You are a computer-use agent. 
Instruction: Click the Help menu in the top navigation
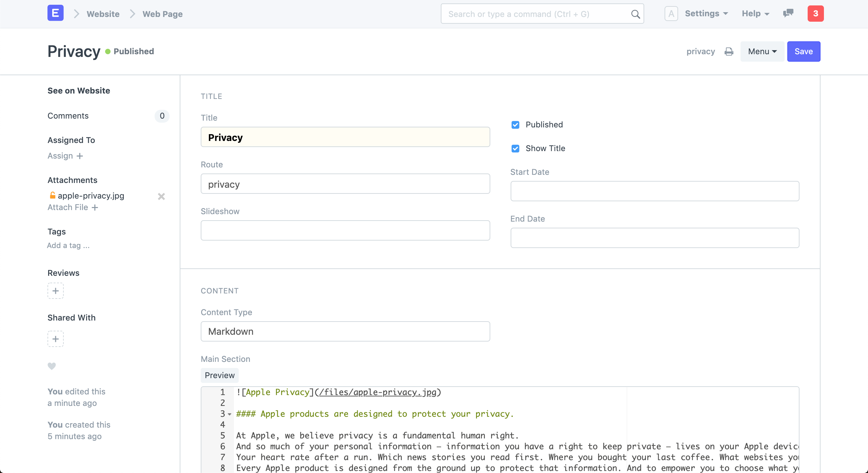[x=754, y=14]
